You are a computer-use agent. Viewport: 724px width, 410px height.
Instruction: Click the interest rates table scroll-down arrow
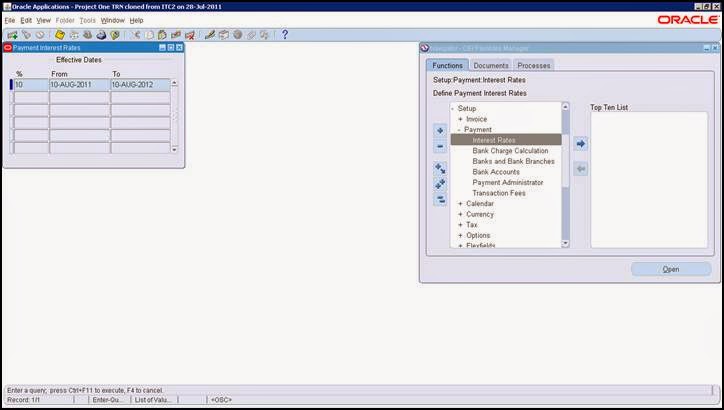click(x=175, y=150)
